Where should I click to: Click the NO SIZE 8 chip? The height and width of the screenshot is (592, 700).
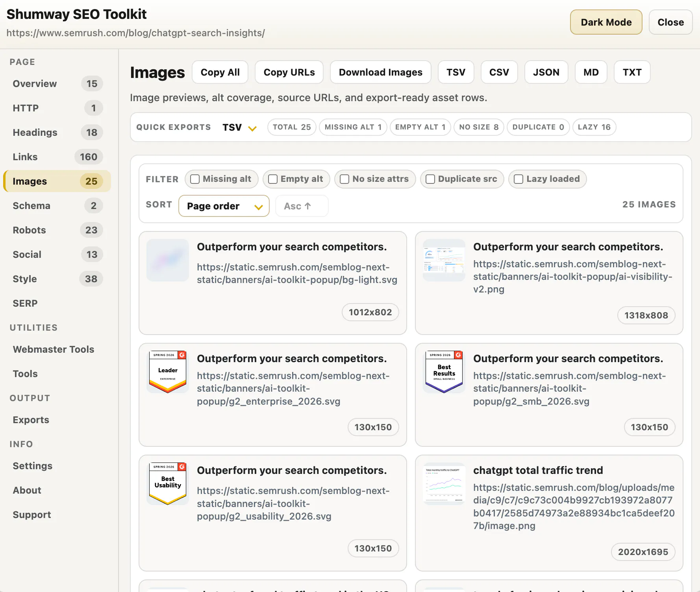[x=479, y=127]
